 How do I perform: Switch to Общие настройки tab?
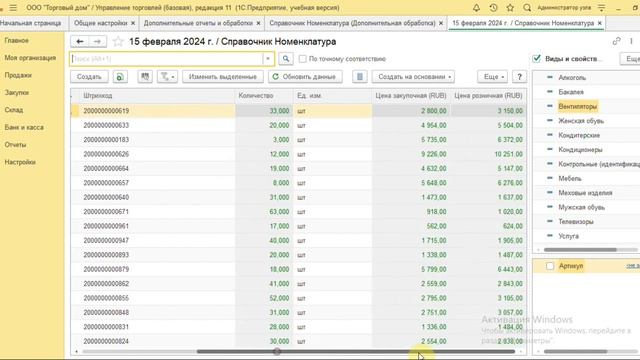(x=100, y=23)
